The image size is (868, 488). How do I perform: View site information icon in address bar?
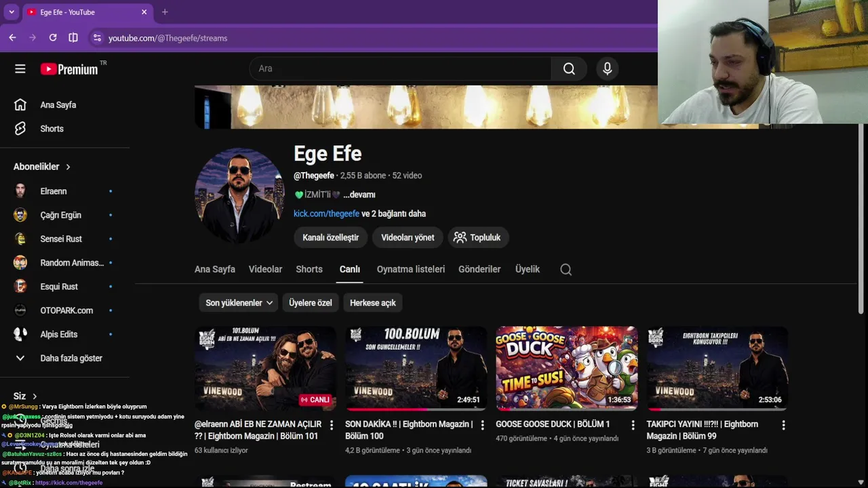coord(97,38)
